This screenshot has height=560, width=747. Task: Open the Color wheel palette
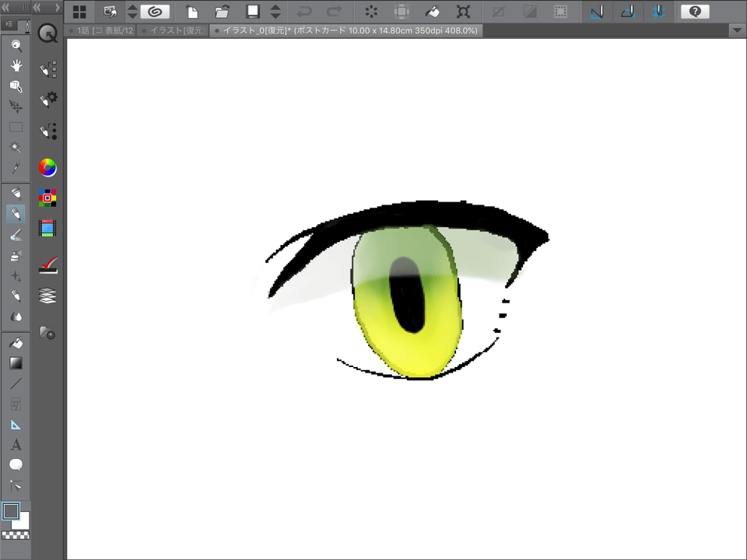[x=47, y=167]
